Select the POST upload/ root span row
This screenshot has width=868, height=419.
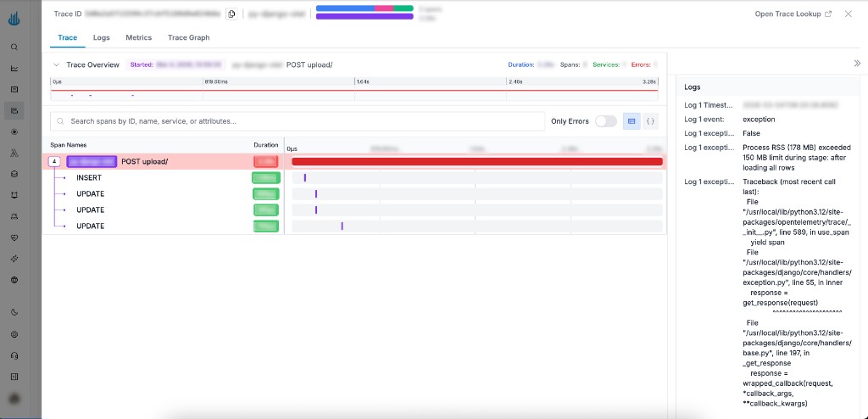[x=354, y=161]
